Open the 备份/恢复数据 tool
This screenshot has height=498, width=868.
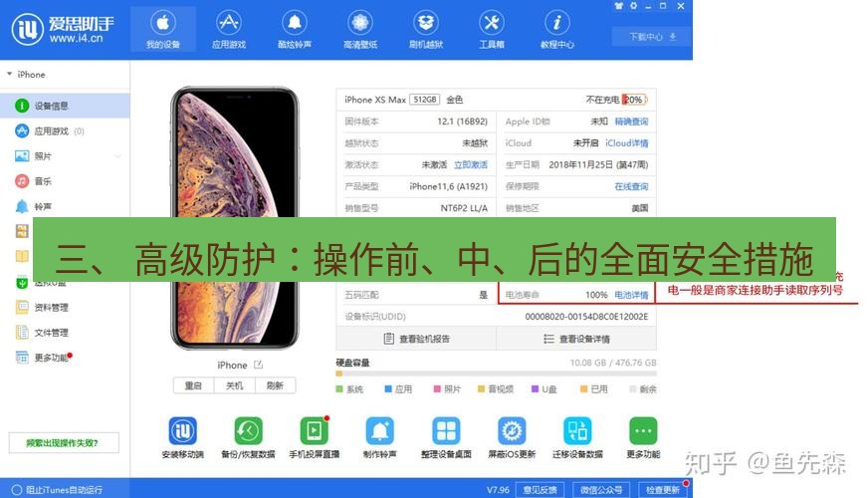pyautogui.click(x=248, y=430)
